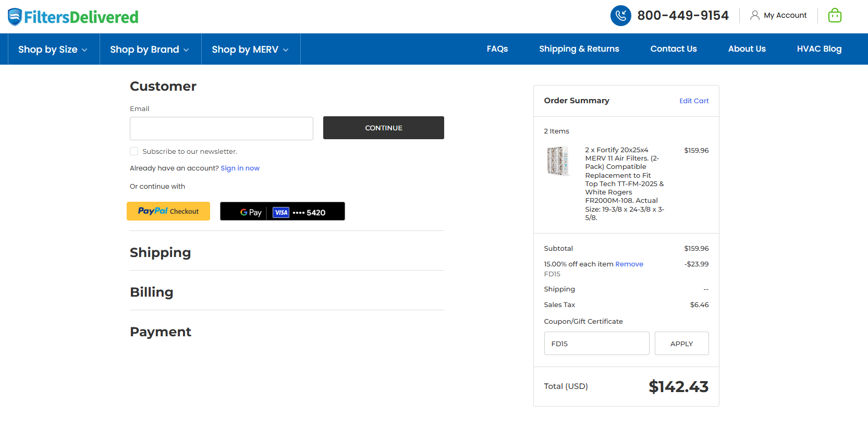Click the 2 Items label

[x=556, y=131]
